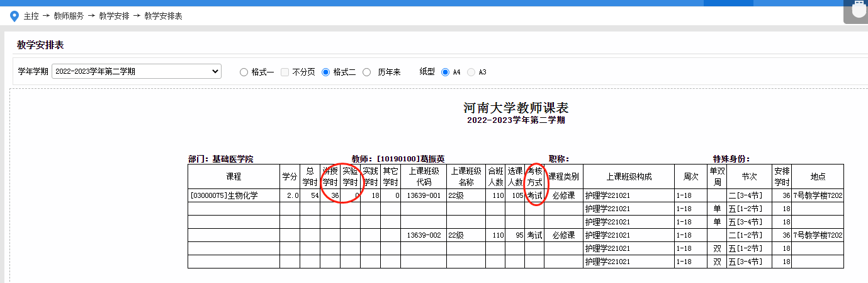Click 教学安排表 in breadcrumb
This screenshot has width=868, height=283.
tap(163, 16)
